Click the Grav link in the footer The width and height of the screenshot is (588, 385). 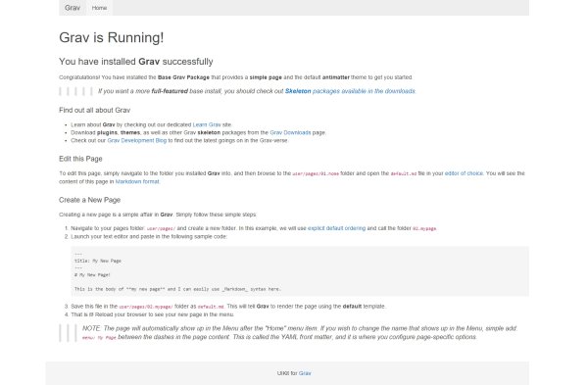[305, 373]
